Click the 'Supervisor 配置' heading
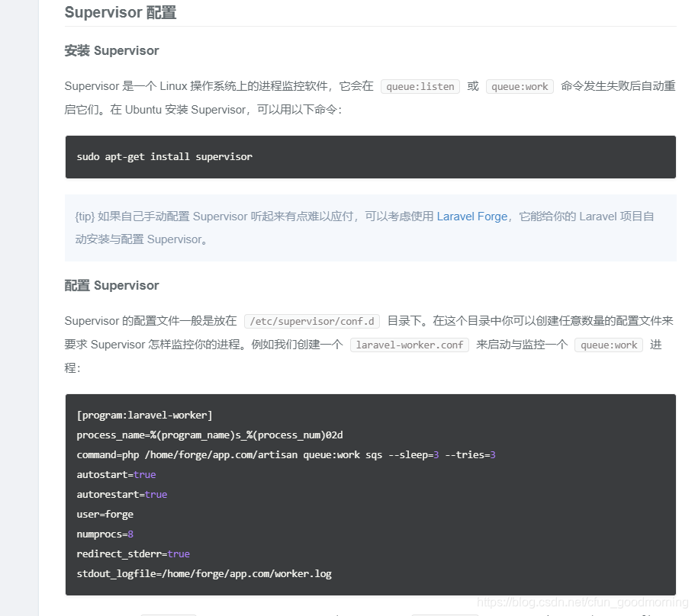 (x=121, y=12)
